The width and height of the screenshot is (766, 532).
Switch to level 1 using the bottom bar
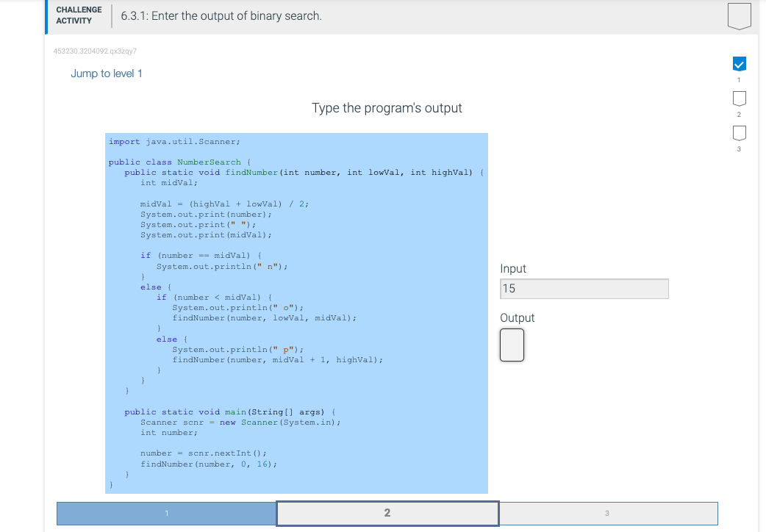tap(165, 514)
